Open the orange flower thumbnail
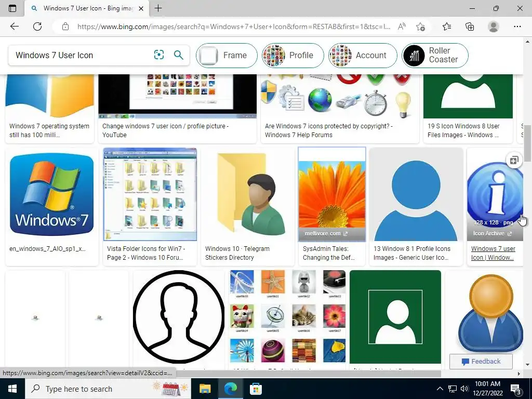 pyautogui.click(x=332, y=194)
